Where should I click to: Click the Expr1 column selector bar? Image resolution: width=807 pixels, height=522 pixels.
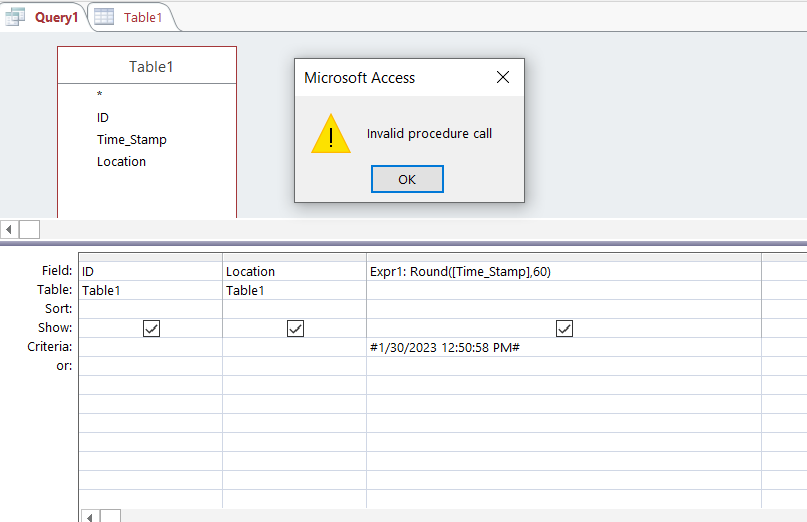pos(564,257)
